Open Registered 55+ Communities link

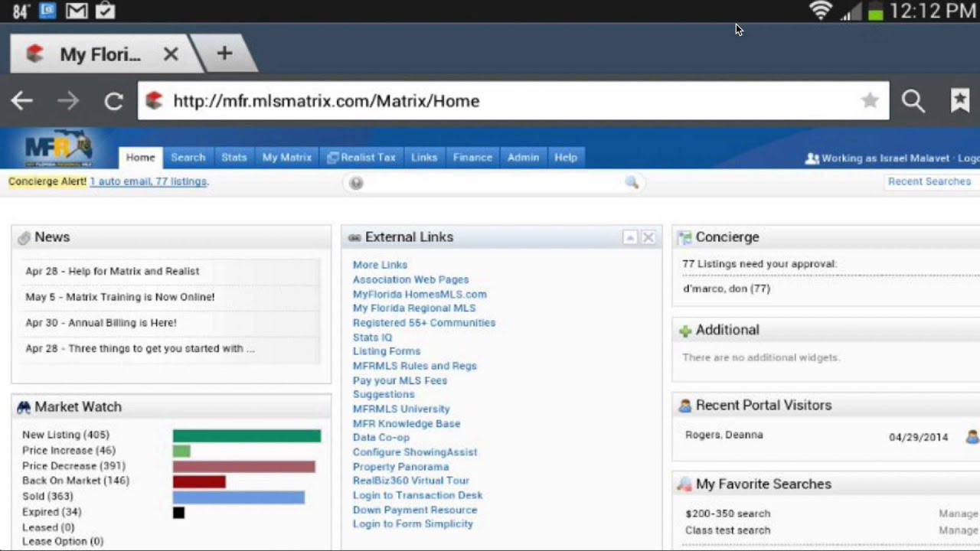424,323
